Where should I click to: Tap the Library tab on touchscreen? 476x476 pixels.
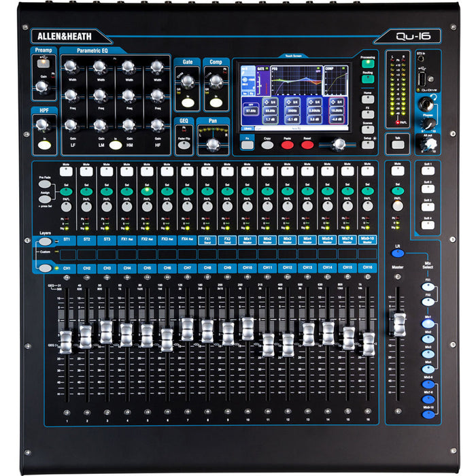point(248,129)
